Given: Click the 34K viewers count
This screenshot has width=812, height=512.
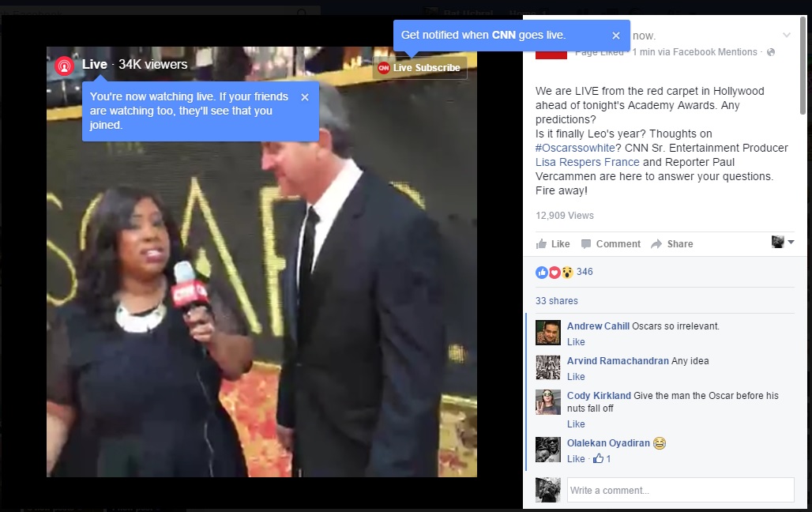Looking at the screenshot, I should coord(152,64).
